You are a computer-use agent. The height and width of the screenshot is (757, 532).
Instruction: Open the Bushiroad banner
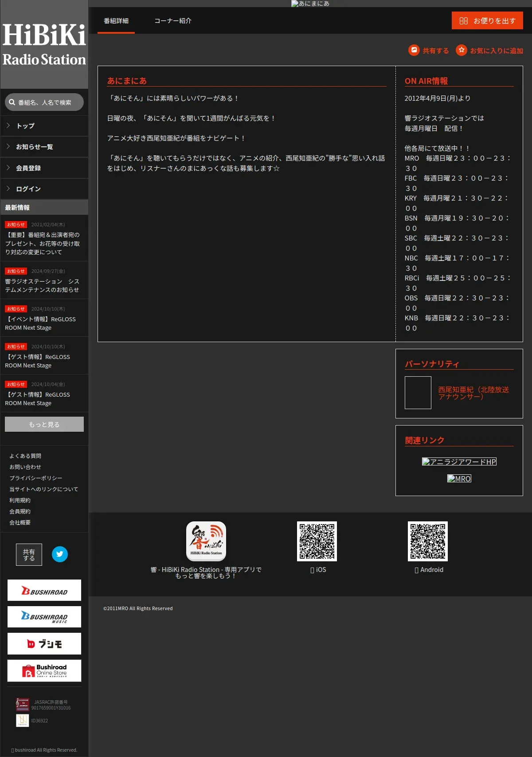(x=44, y=590)
